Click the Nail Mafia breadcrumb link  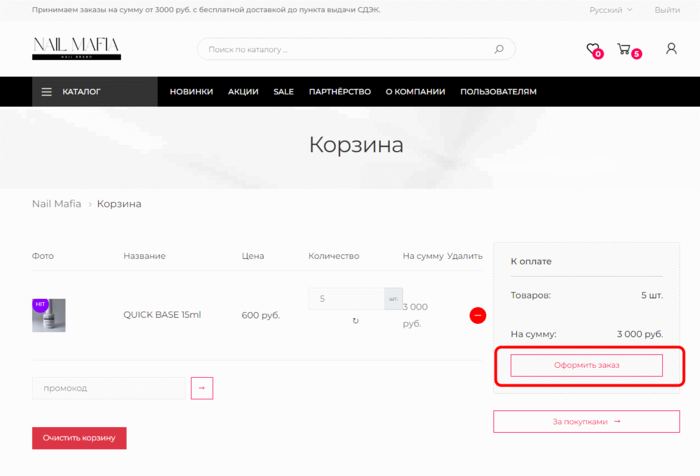pyautogui.click(x=56, y=204)
